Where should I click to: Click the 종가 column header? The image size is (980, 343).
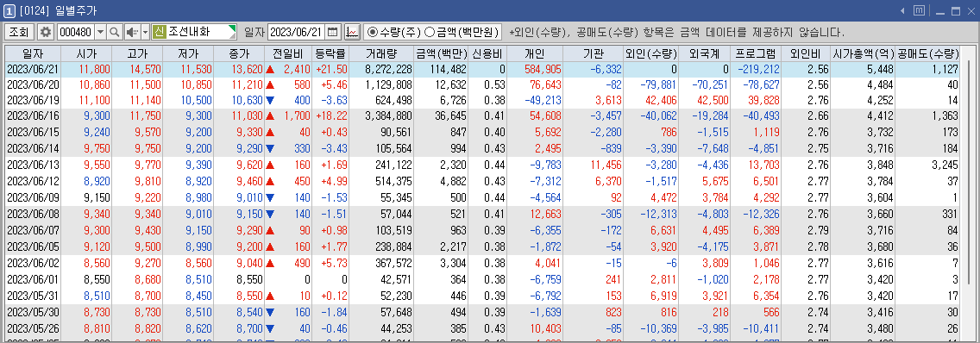(x=238, y=53)
